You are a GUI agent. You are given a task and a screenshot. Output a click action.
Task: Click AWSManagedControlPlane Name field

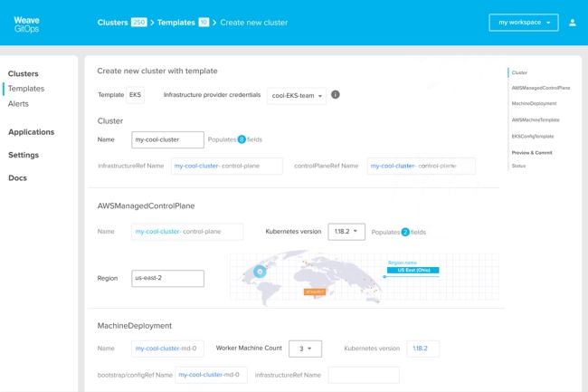187,232
